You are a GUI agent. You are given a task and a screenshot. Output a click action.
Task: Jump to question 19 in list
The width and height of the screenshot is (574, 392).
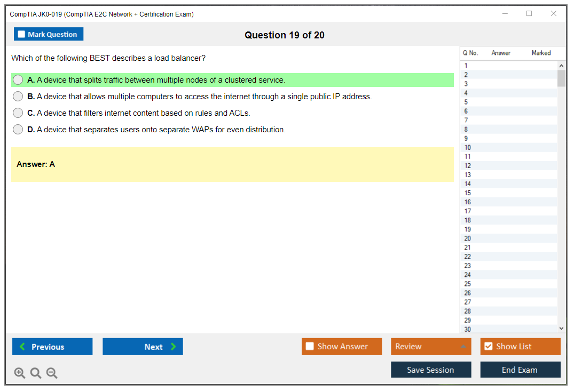click(468, 229)
